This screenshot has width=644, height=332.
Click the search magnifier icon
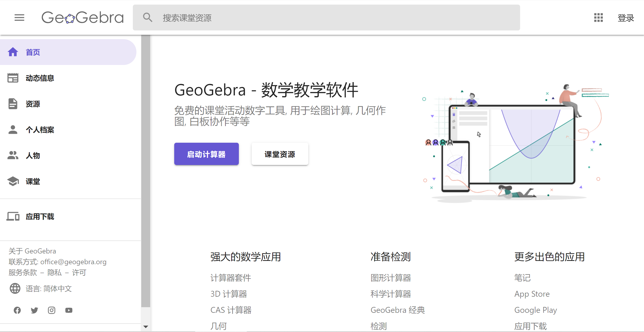(x=148, y=18)
